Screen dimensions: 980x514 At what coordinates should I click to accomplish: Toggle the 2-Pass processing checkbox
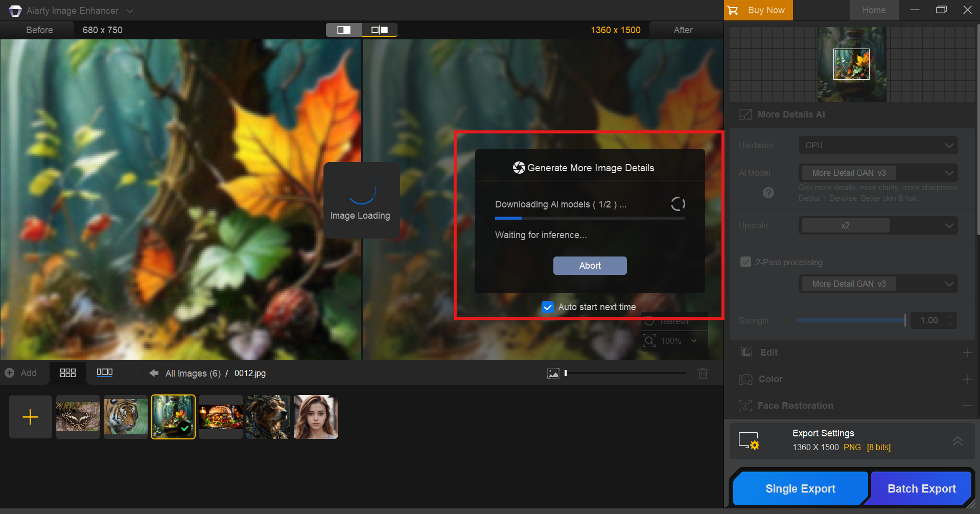click(x=746, y=262)
